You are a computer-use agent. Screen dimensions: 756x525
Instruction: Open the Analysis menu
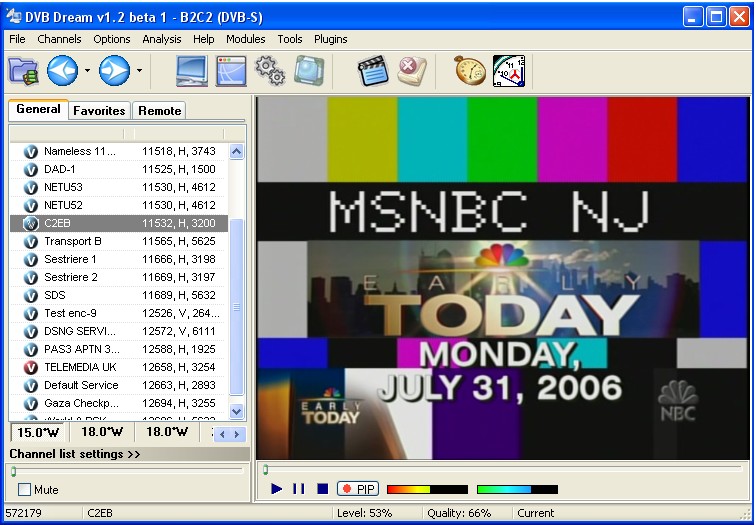[x=161, y=39]
